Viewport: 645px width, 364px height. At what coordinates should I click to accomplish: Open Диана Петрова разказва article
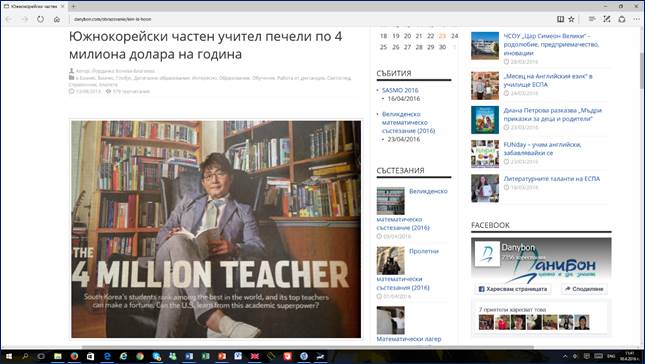553,114
